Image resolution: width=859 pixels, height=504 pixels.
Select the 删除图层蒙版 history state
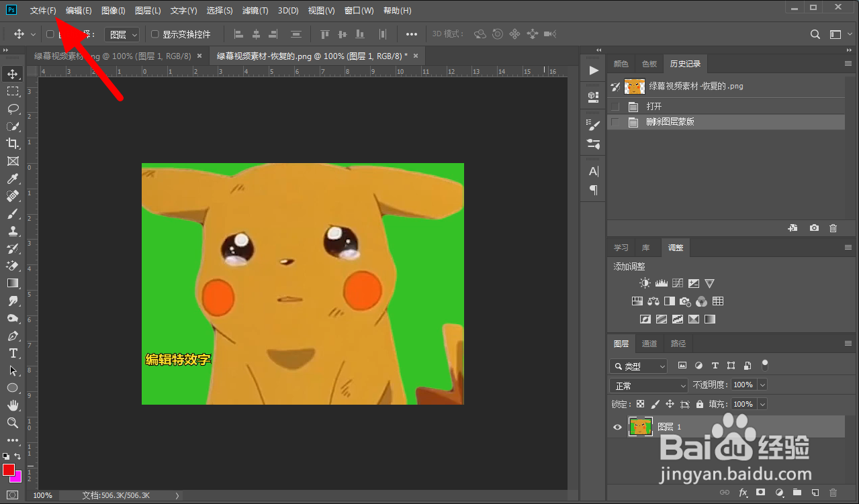670,122
